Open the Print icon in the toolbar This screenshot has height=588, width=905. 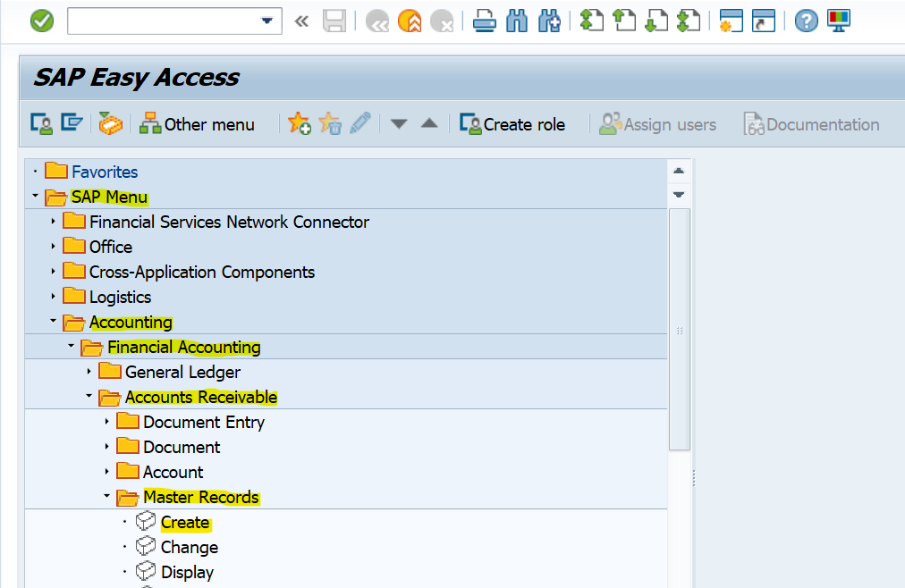[484, 20]
